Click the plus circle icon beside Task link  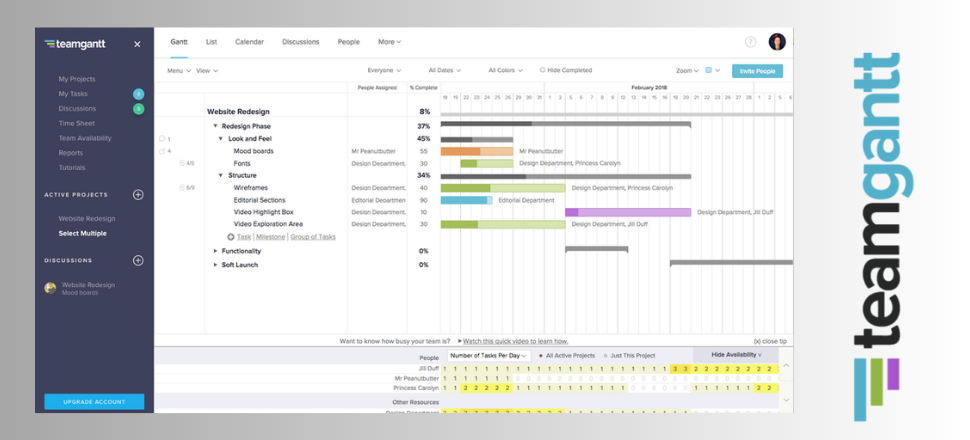click(231, 237)
